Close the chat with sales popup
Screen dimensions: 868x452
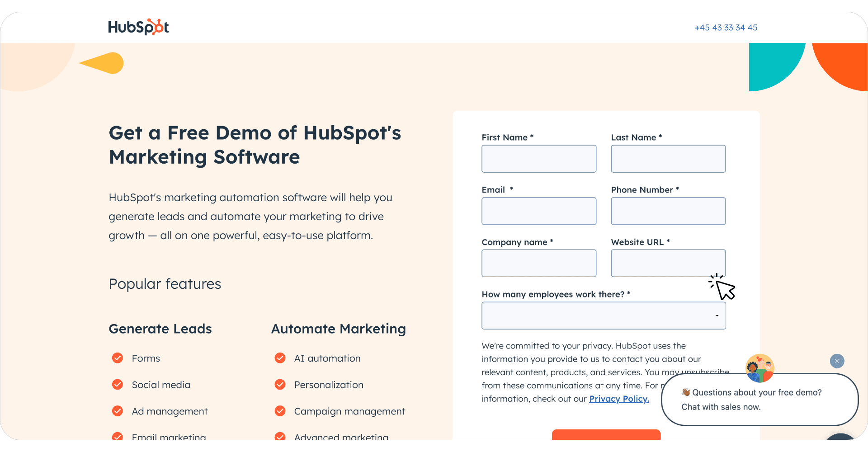tap(837, 361)
